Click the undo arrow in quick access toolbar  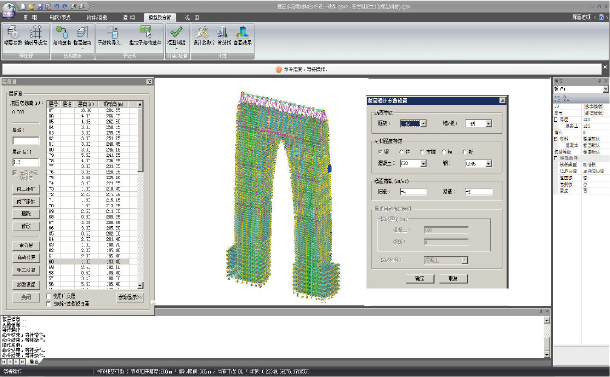tap(57, 6)
